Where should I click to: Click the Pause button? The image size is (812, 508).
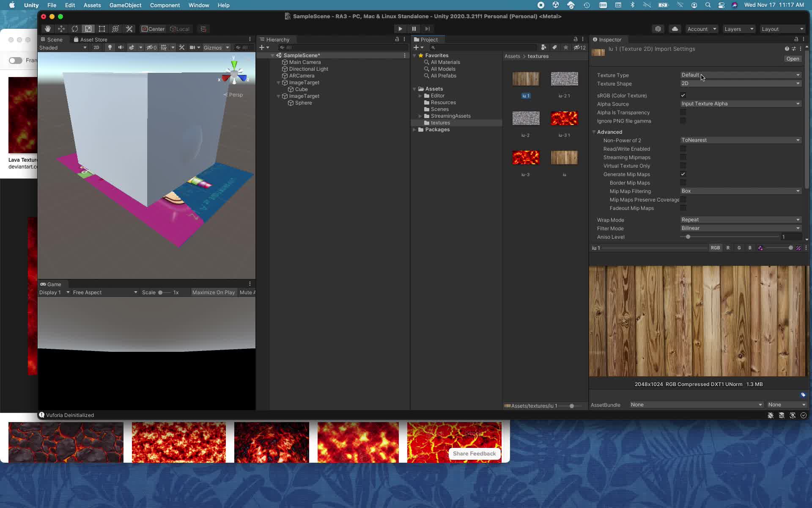point(414,29)
